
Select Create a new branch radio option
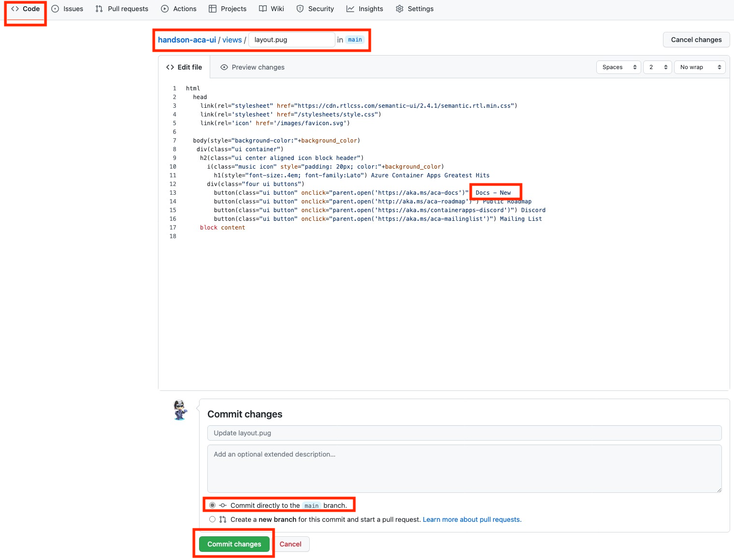click(x=212, y=519)
